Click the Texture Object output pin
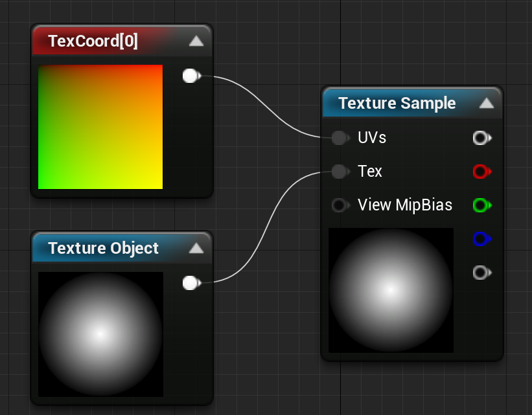The image size is (532, 415). pyautogui.click(x=192, y=283)
